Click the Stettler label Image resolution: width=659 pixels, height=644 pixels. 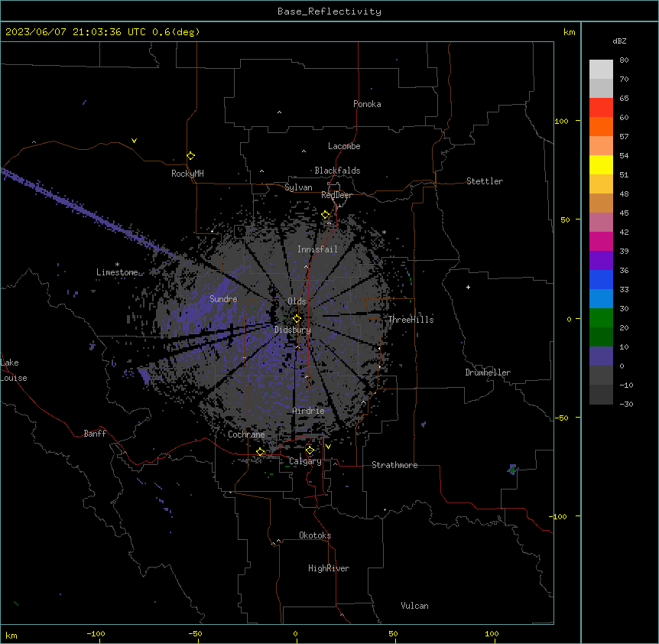[484, 181]
